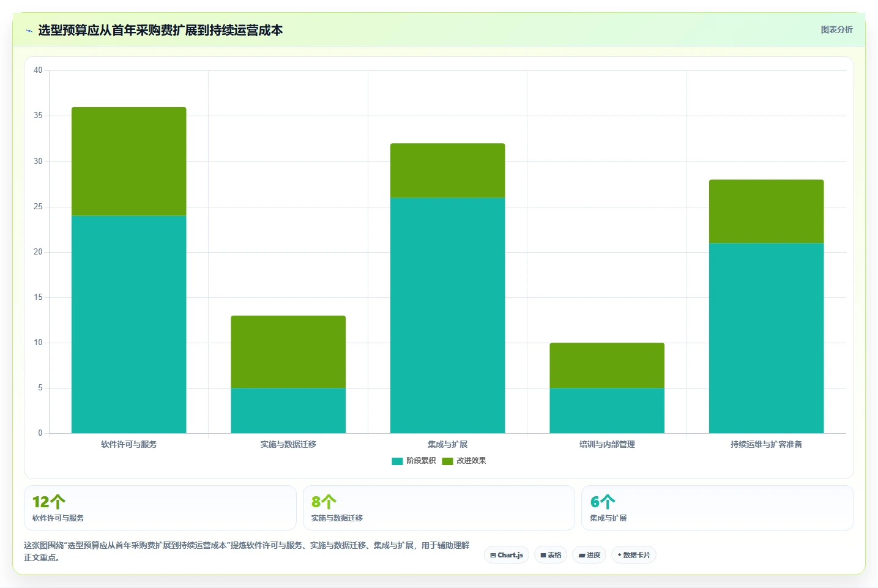Image resolution: width=878 pixels, height=588 pixels.
Task: Click the 集成与扩展 axis label under the chart
Action: pos(448,444)
